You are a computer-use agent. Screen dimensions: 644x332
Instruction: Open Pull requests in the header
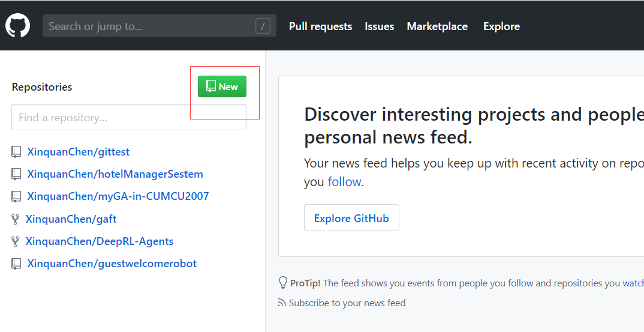point(320,26)
